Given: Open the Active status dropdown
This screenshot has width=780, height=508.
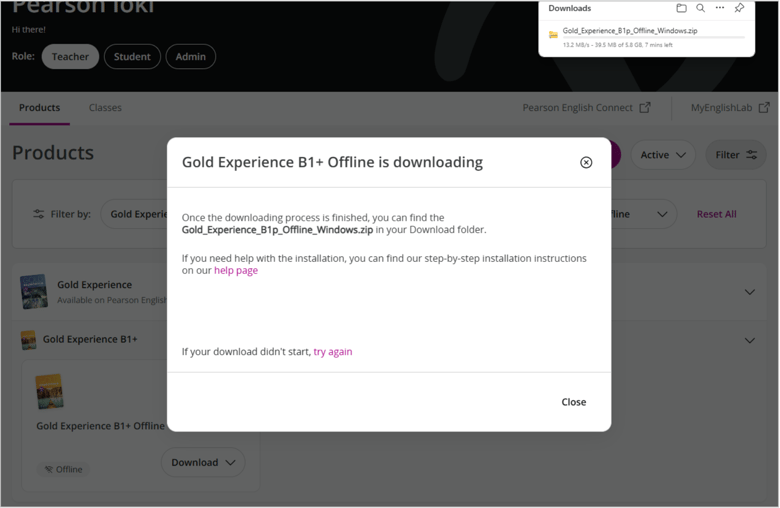Looking at the screenshot, I should (663, 155).
